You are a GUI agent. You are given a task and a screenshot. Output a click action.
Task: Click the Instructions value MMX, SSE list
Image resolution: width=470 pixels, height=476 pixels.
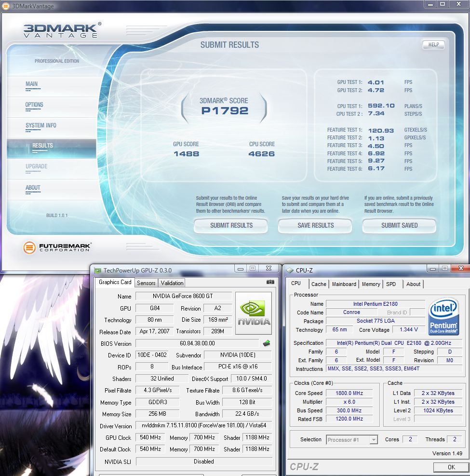pos(394,368)
